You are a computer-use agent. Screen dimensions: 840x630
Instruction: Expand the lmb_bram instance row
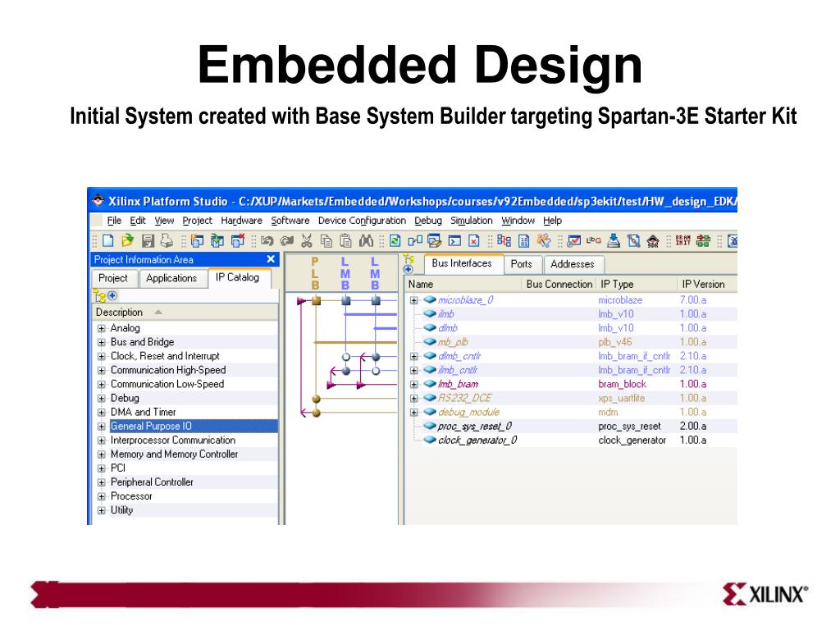coord(413,384)
